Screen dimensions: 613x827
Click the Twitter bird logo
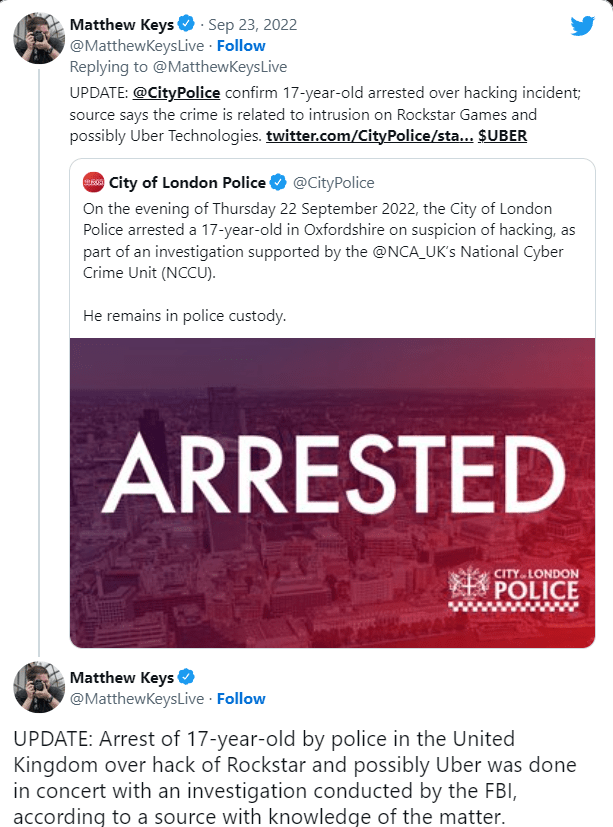pos(582,26)
